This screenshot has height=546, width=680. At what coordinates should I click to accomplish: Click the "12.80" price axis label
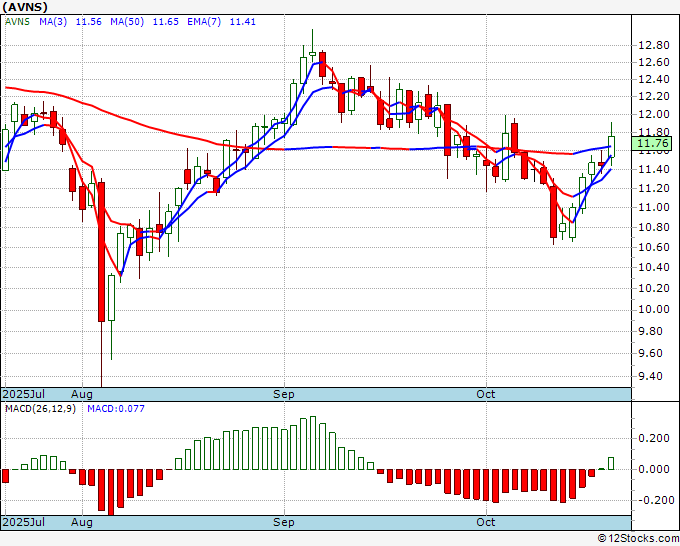pyautogui.click(x=654, y=46)
